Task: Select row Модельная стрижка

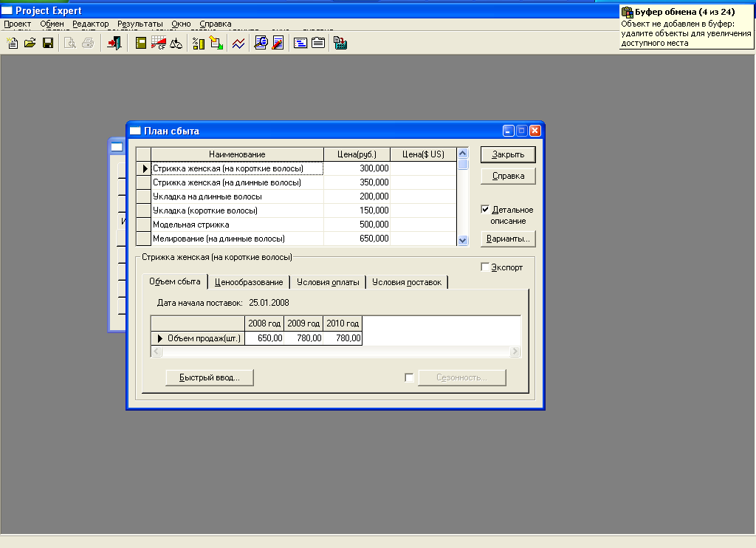Action: [x=237, y=225]
